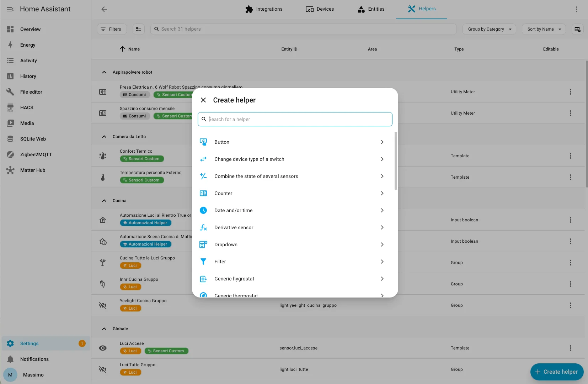588x384 pixels.
Task: Open Overview dashboard from sidebar
Action: tap(46, 29)
